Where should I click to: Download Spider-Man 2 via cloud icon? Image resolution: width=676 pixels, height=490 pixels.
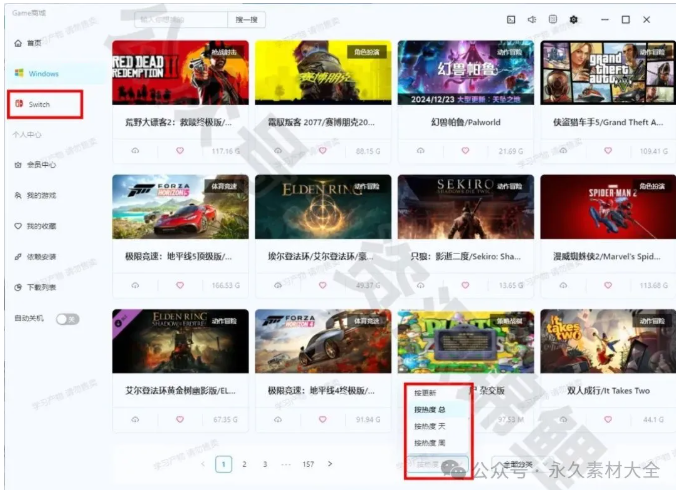tap(563, 285)
